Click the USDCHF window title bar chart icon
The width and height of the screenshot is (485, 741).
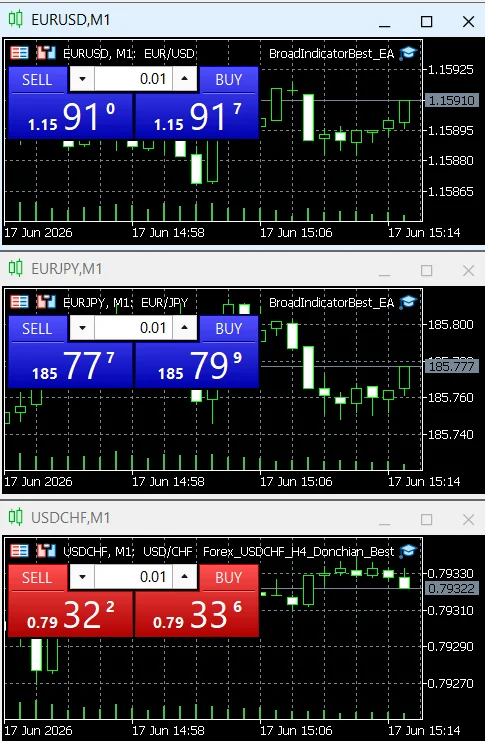pos(16,517)
